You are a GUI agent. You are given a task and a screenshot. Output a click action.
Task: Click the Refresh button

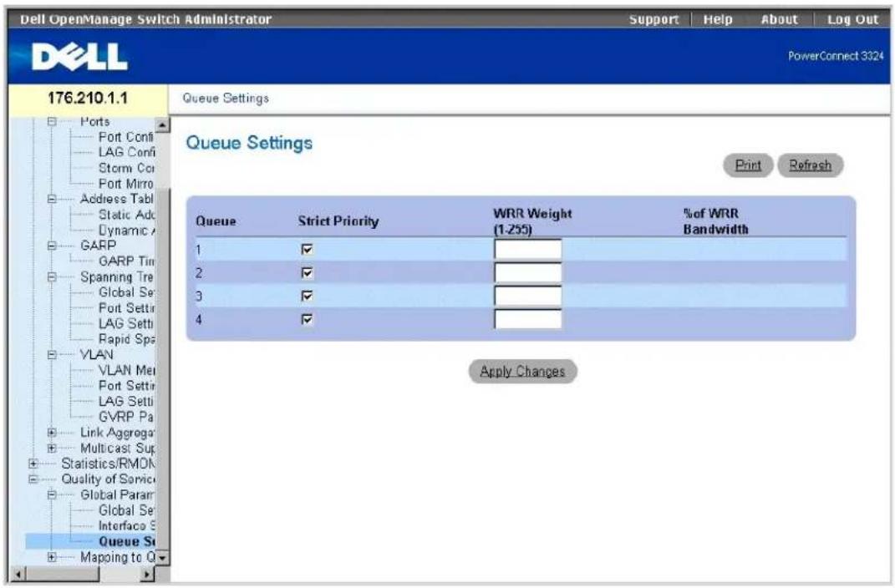810,165
